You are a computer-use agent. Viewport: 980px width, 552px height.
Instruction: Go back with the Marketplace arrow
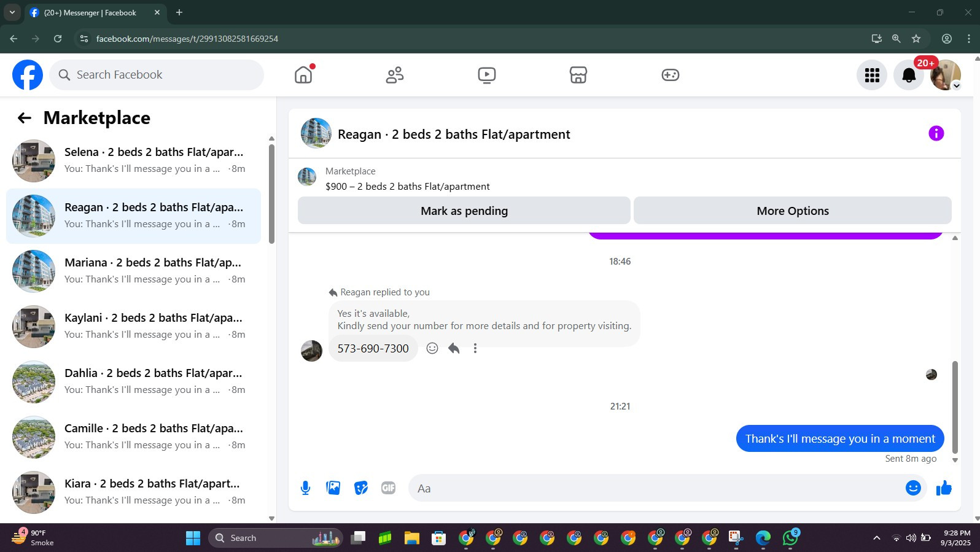click(25, 118)
